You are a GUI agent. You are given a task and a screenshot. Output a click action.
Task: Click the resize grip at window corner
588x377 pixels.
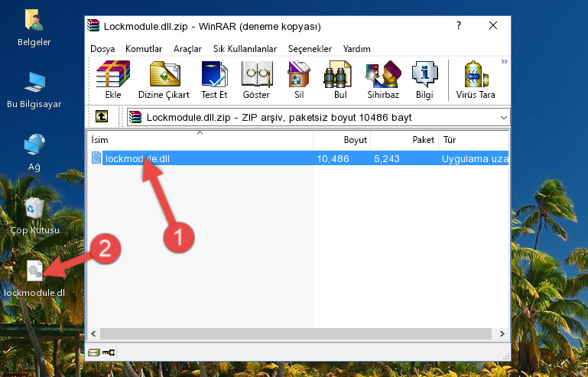[506, 356]
